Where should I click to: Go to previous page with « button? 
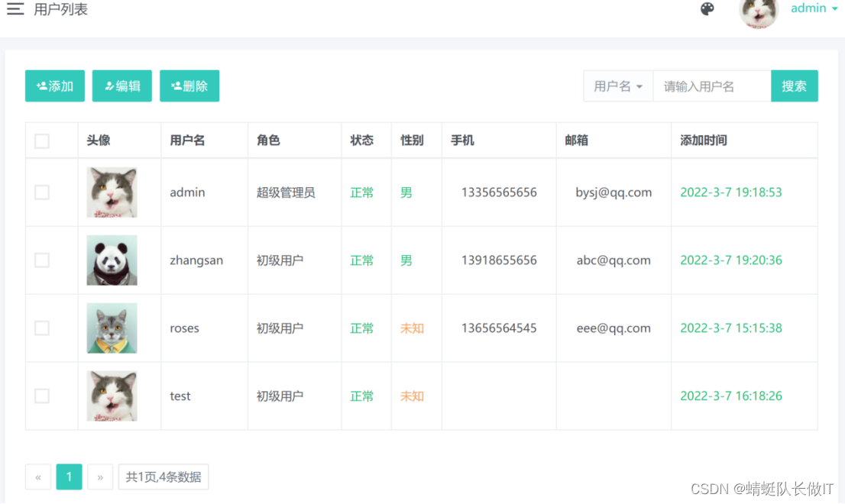tap(38, 477)
